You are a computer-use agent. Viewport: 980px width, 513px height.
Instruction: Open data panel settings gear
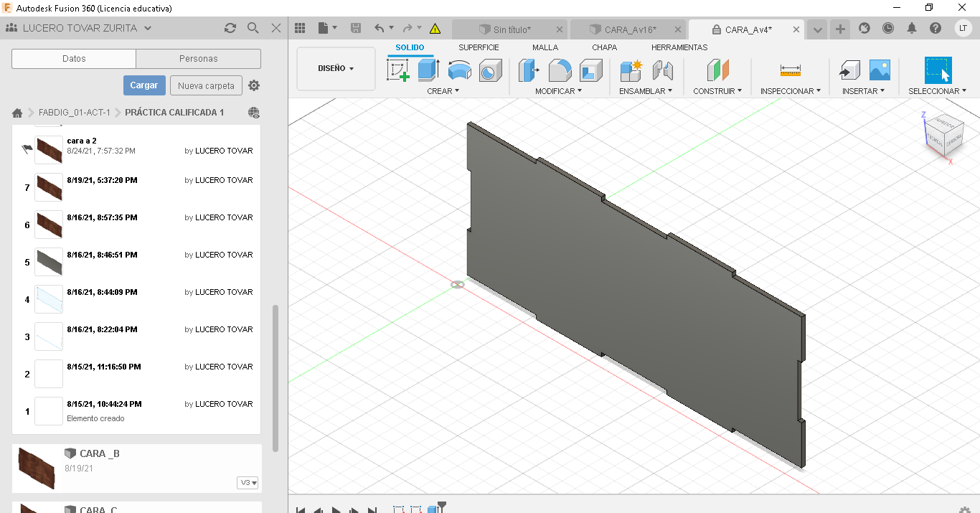pyautogui.click(x=254, y=85)
